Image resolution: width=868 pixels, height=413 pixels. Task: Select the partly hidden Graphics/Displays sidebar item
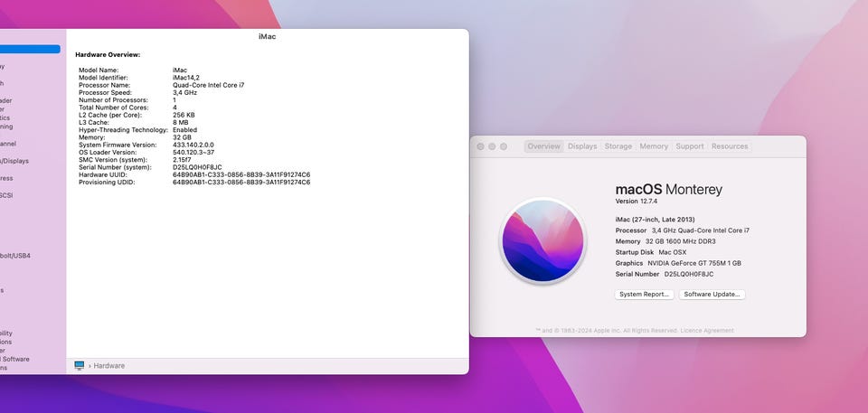tap(14, 161)
